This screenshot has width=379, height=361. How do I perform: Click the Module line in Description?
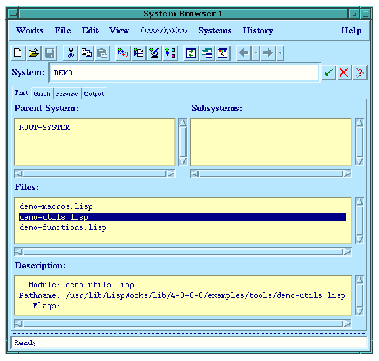pos(81,285)
